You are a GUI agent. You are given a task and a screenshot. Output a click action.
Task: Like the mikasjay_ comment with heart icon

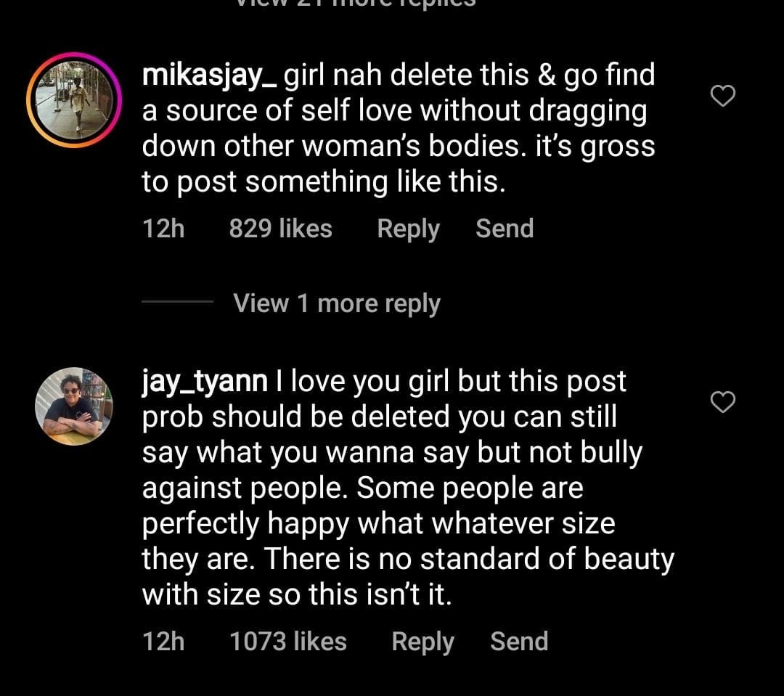point(722,95)
